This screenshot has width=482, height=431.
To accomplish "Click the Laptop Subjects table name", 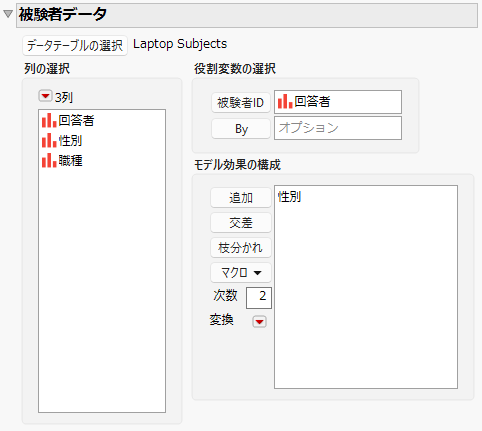I will [x=180, y=44].
